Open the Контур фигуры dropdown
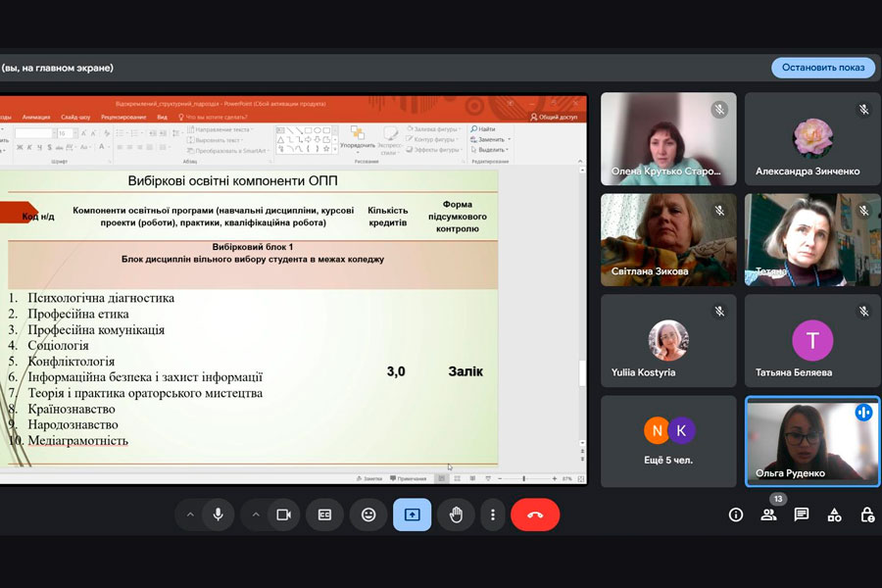882x588 pixels. [x=433, y=139]
